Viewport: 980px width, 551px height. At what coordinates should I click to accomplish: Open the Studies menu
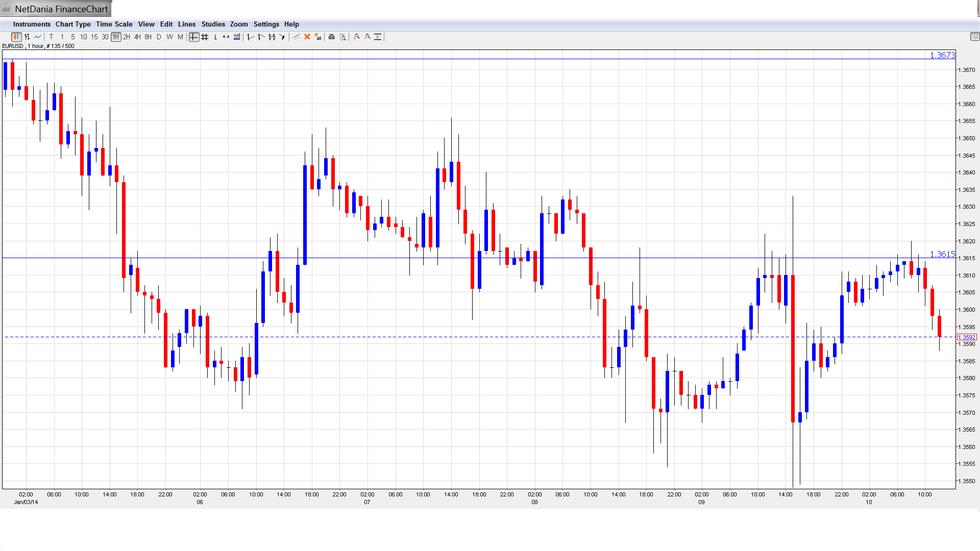213,24
